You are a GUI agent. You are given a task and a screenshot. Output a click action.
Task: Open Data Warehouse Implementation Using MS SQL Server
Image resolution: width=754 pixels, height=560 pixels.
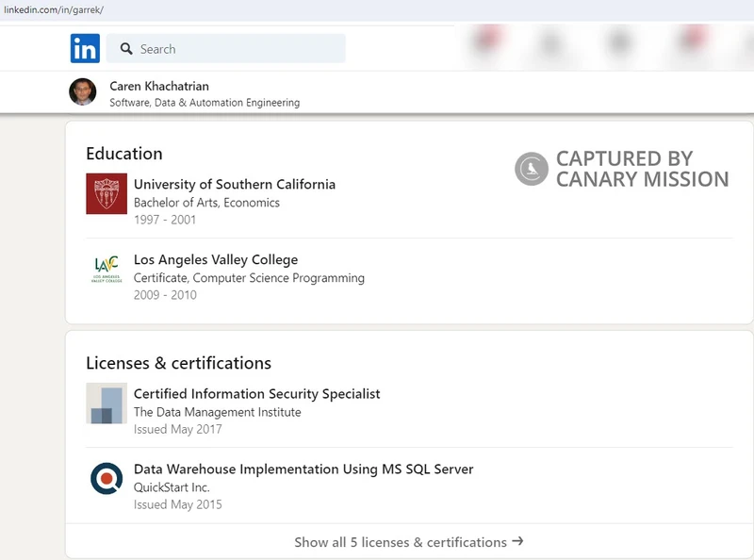303,469
